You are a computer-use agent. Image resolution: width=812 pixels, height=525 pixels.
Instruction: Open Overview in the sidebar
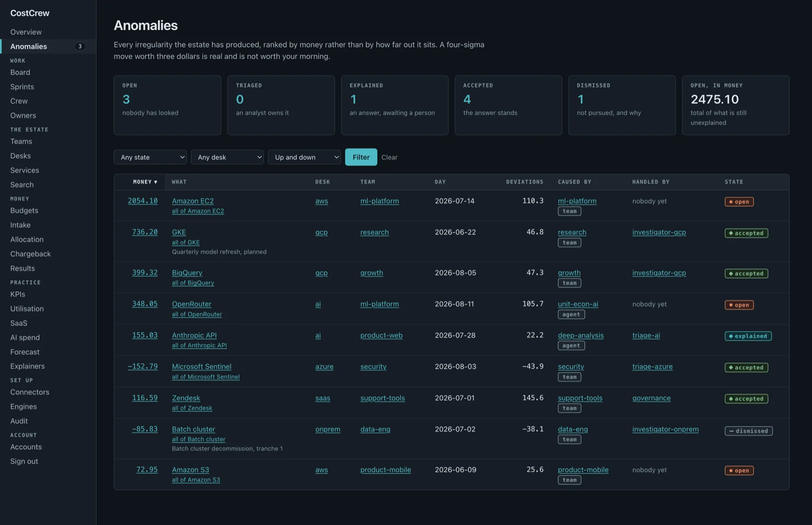coord(26,32)
